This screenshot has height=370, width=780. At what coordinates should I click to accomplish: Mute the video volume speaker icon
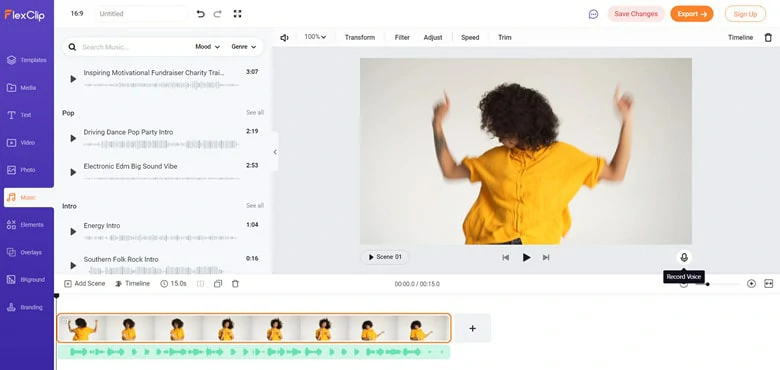click(284, 37)
